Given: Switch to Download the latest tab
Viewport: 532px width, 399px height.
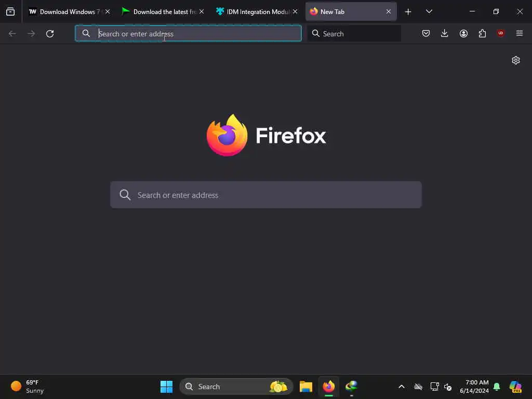Looking at the screenshot, I should point(163,11).
